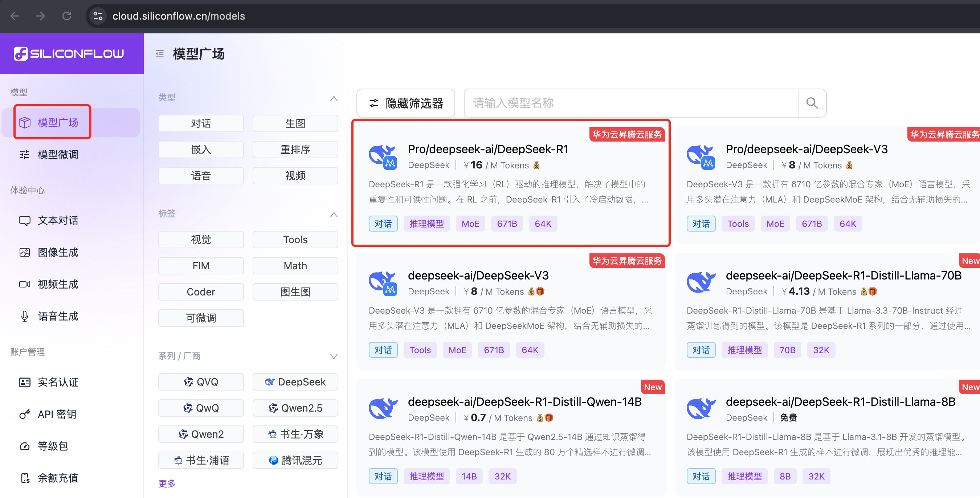Image resolution: width=980 pixels, height=498 pixels.
Task: Toggle the 语音 type filter
Action: (x=201, y=176)
